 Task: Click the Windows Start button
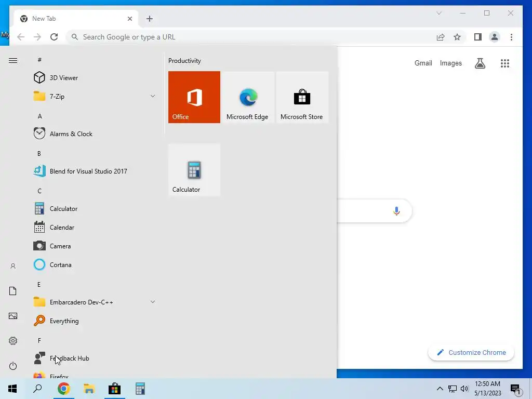click(12, 389)
